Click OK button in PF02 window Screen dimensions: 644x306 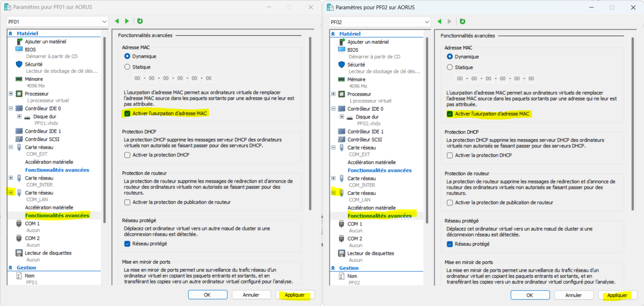tap(530, 295)
